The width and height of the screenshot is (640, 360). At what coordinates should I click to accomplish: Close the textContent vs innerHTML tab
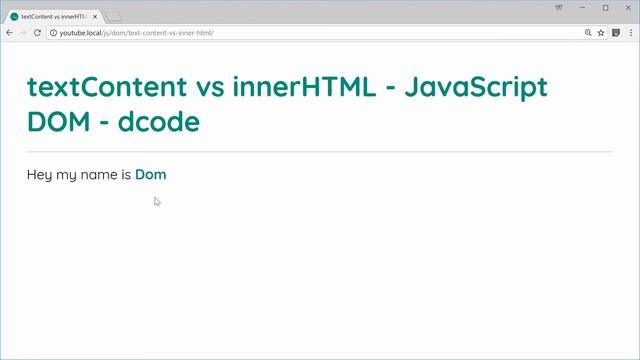click(95, 17)
